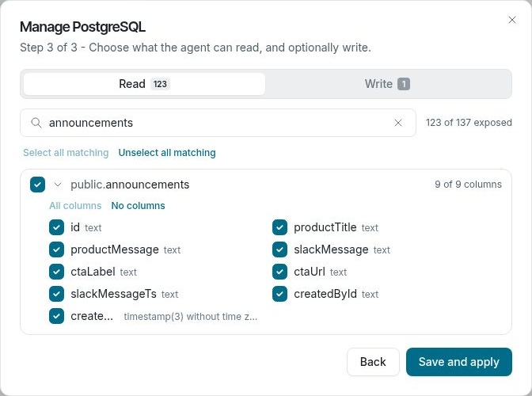The width and height of the screenshot is (532, 396).
Task: Uncheck the timestamp create... column checkbox
Action: 56,316
